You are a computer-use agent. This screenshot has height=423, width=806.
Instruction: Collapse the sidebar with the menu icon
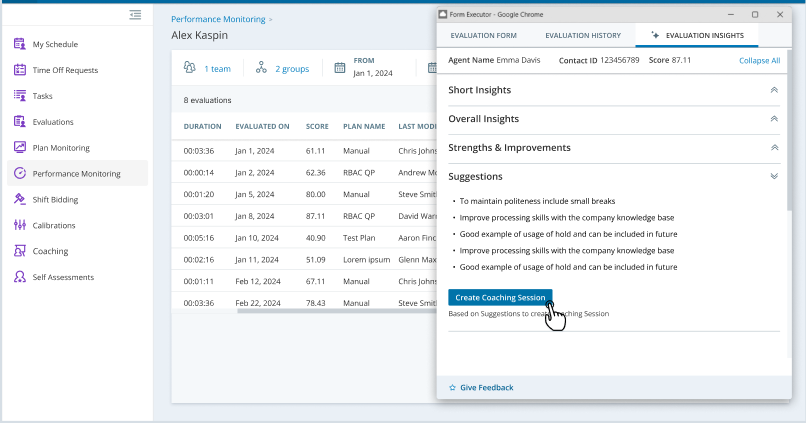click(x=135, y=15)
